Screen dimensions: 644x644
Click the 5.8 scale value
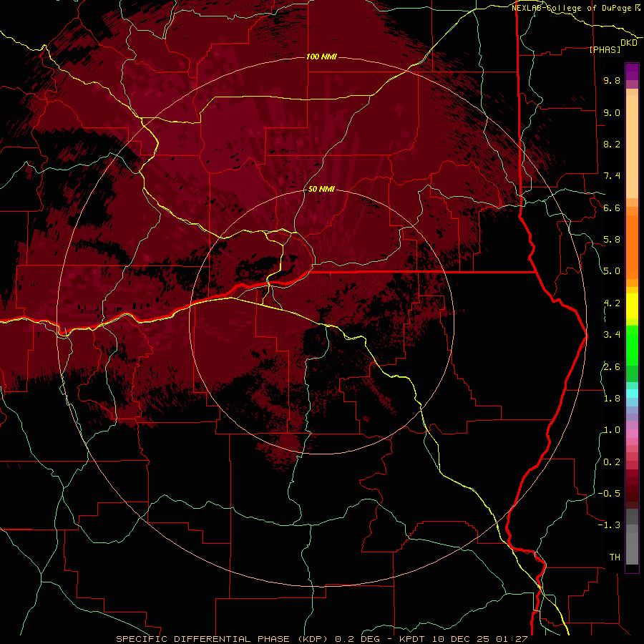click(612, 240)
